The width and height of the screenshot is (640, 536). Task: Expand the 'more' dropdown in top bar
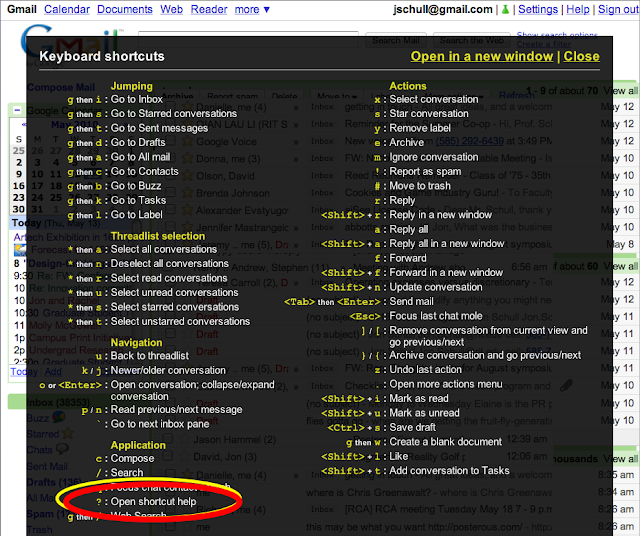252,9
